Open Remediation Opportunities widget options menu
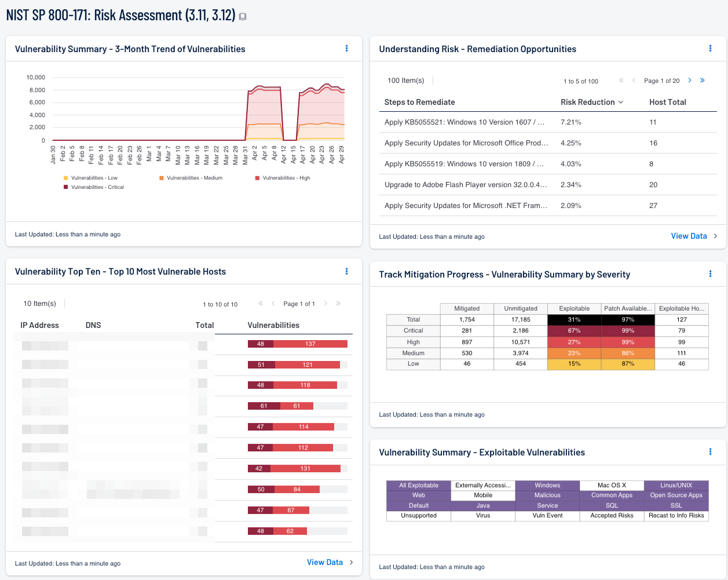Image resolution: width=728 pixels, height=580 pixels. [710, 49]
